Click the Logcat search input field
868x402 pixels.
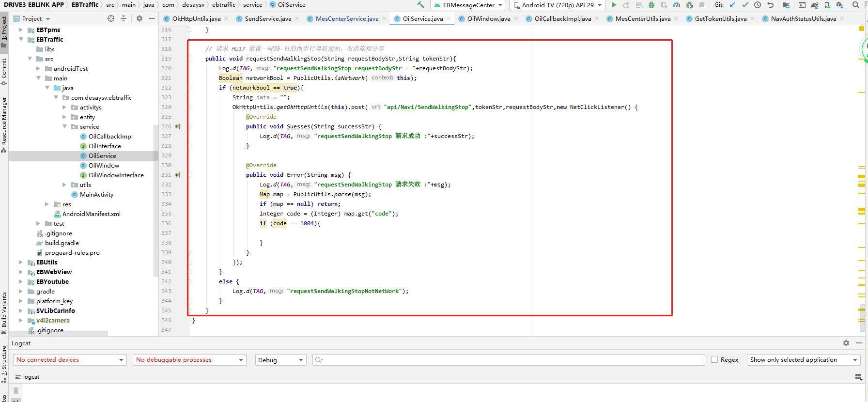[x=509, y=360]
